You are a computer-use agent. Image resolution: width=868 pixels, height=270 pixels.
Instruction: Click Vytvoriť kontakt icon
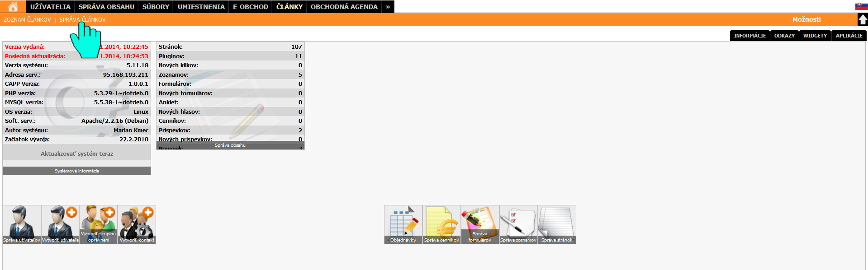[x=137, y=224]
